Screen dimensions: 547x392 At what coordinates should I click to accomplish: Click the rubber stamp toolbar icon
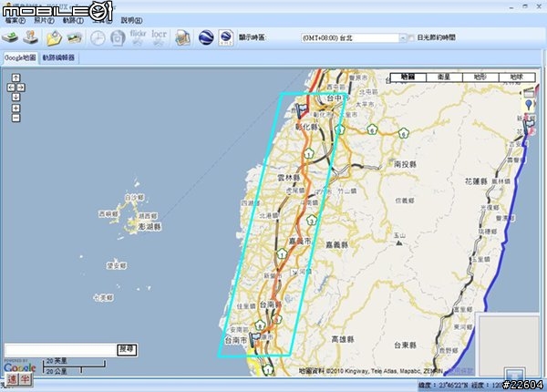(31, 37)
